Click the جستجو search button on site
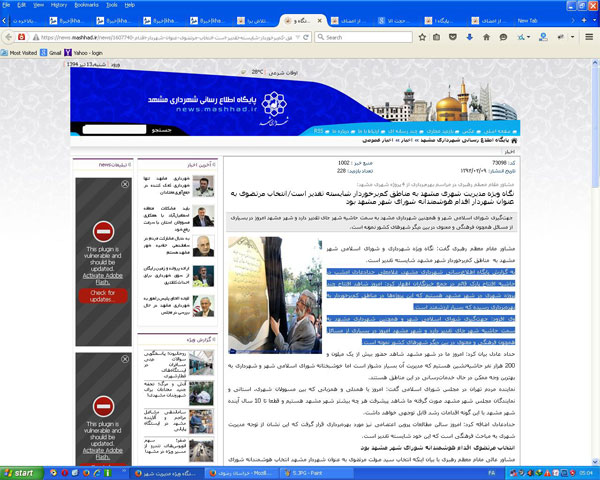600x480 pixels. (162, 130)
